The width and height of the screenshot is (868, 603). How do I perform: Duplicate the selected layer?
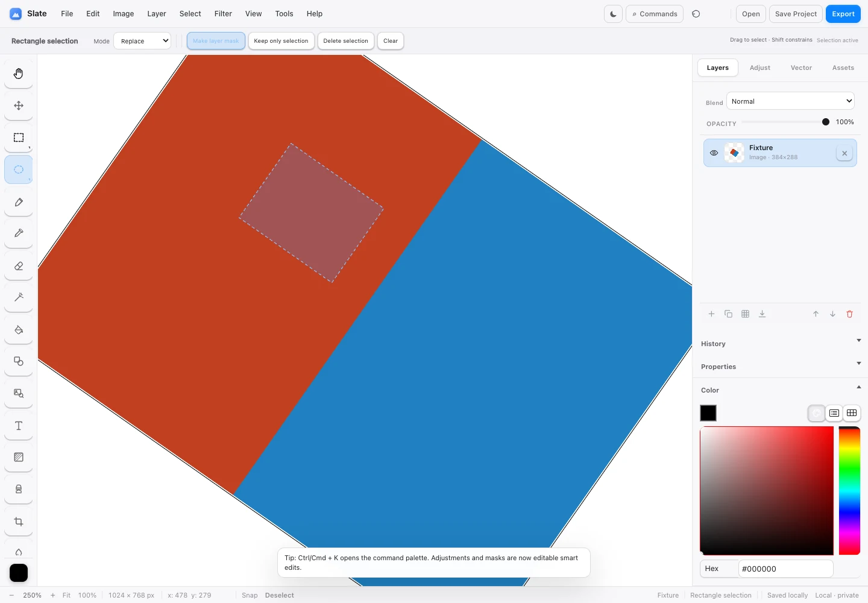728,314
